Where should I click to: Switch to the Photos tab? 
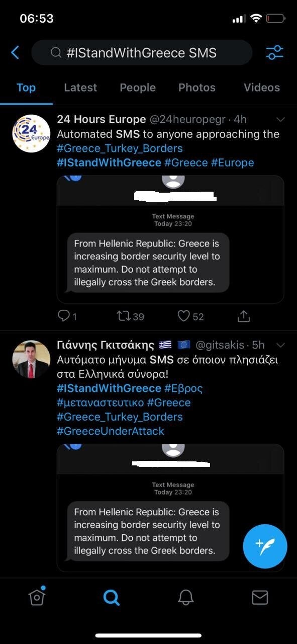[196, 88]
